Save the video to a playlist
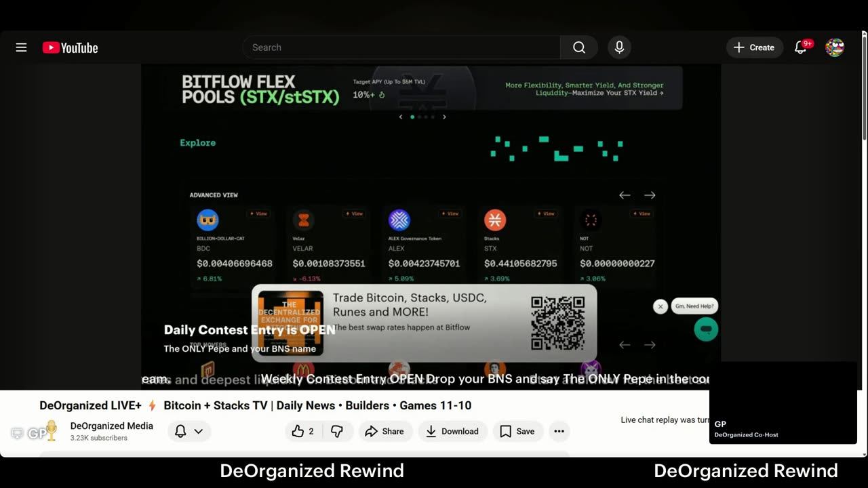Image resolution: width=868 pixels, height=488 pixels. 517,431
